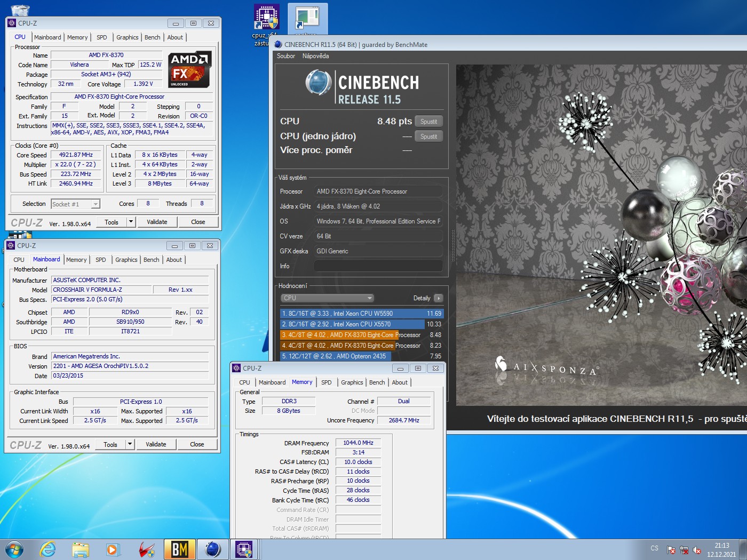This screenshot has height=560, width=747.
Task: Open the Nápověda menu in CINEBENCH
Action: click(x=315, y=56)
